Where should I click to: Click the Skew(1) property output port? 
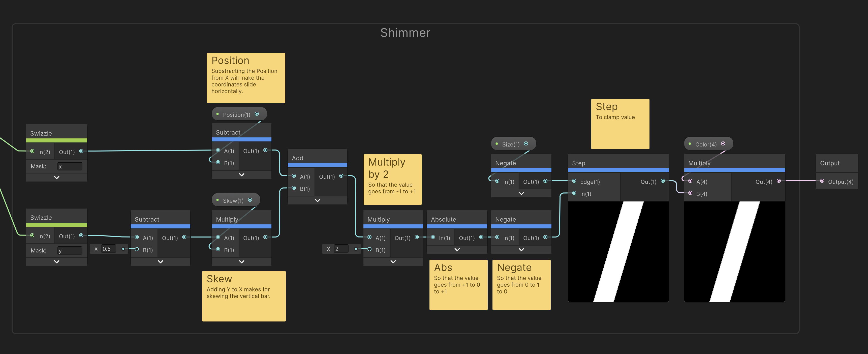(x=250, y=200)
